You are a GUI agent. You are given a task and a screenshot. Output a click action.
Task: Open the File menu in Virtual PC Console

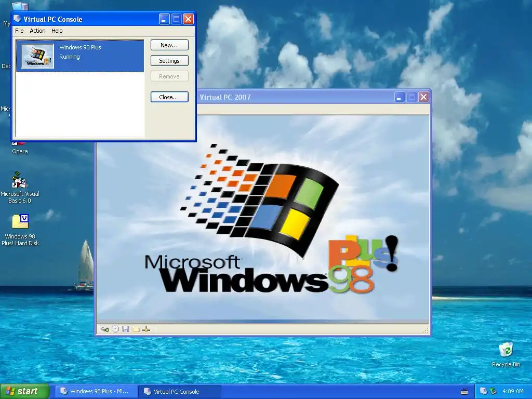(x=19, y=31)
